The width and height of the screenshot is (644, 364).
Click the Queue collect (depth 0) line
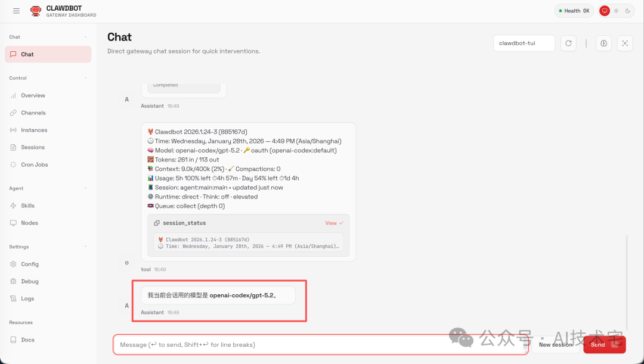pyautogui.click(x=186, y=206)
